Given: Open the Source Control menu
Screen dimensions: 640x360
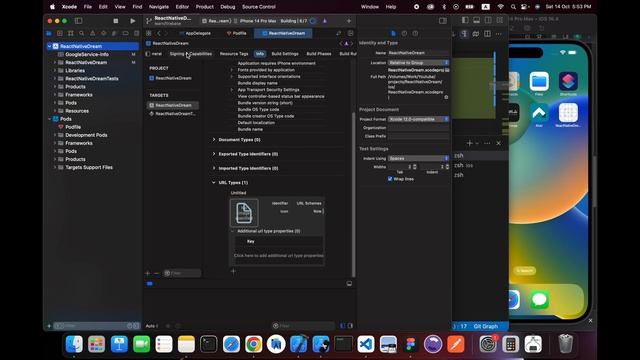Looking at the screenshot, I should pos(259,7).
